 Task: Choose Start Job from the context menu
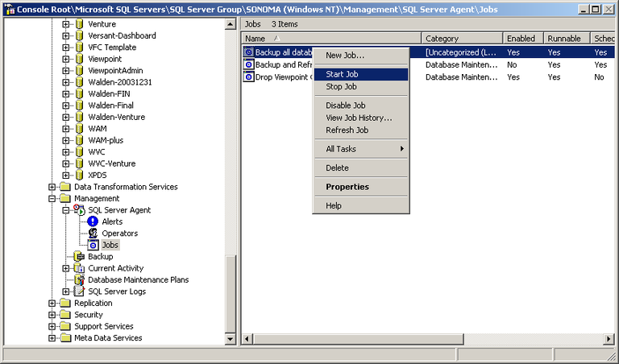point(342,74)
